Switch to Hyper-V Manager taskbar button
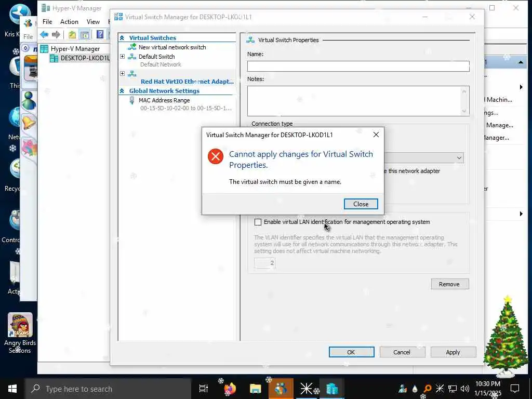This screenshot has width=532, height=399. [332, 389]
